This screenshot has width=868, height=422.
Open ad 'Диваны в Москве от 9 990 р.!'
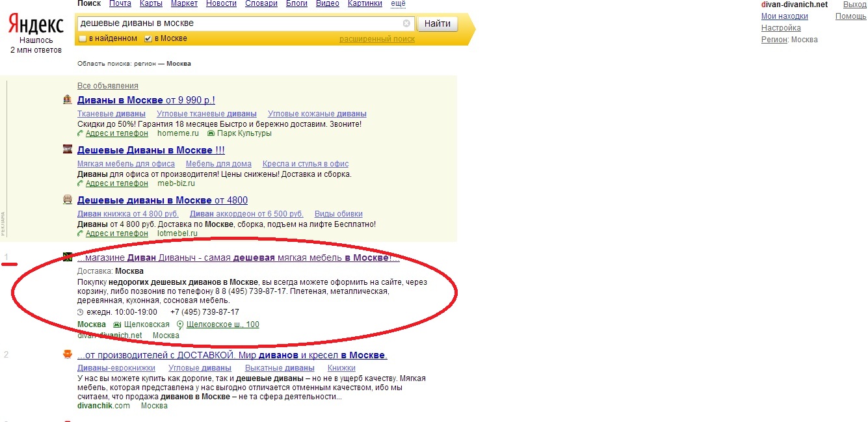click(x=146, y=100)
